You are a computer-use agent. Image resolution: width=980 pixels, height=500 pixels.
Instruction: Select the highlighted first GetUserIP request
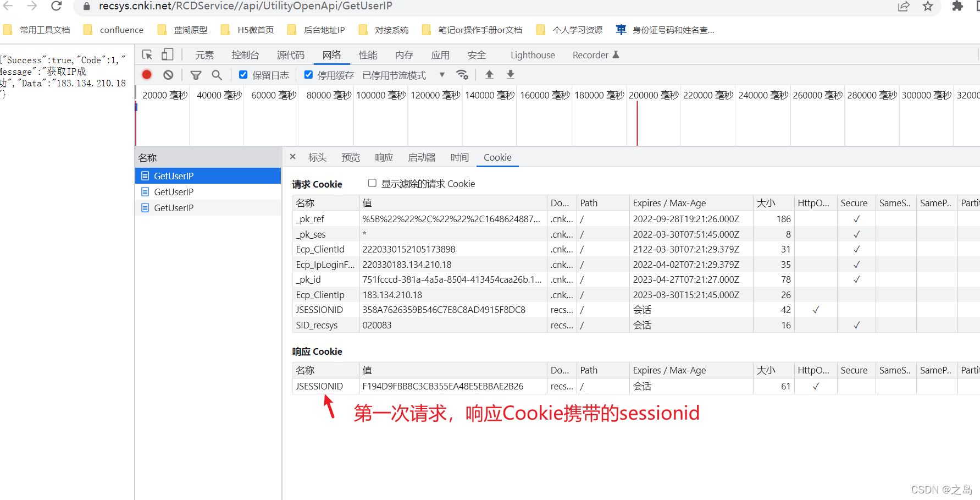click(x=208, y=175)
